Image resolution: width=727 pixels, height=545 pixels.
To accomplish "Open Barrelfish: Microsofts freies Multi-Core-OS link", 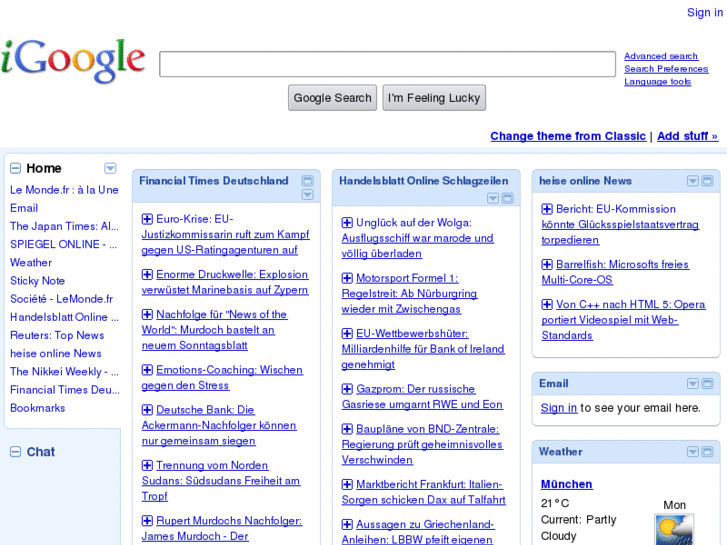I will point(615,272).
